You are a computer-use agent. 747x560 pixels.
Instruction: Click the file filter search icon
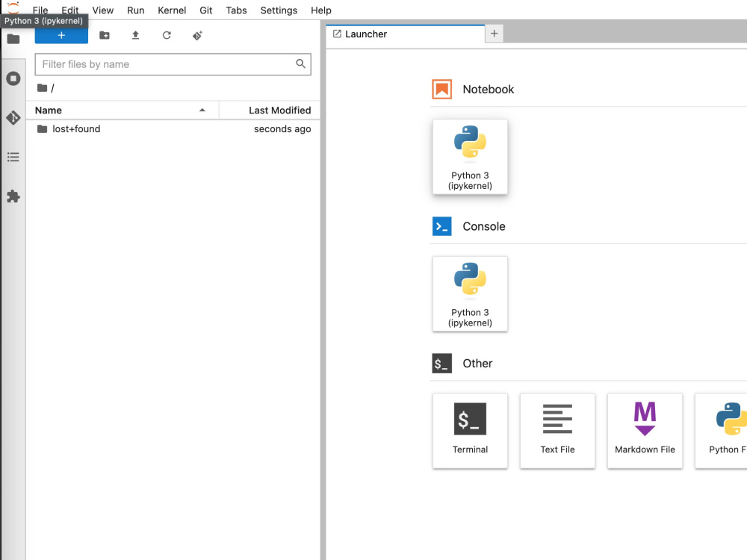(300, 63)
